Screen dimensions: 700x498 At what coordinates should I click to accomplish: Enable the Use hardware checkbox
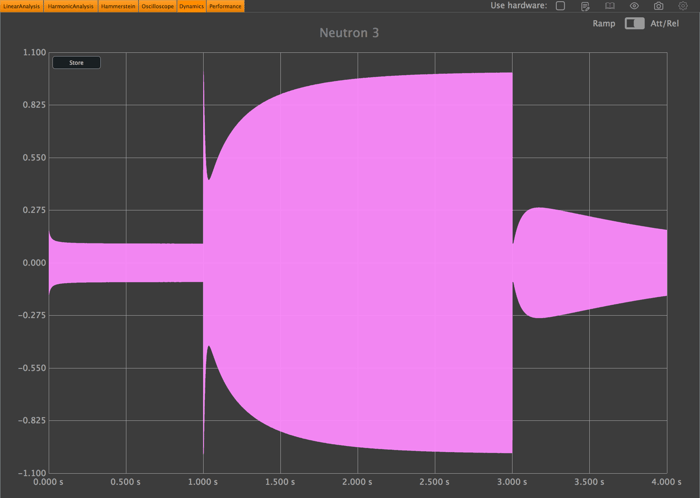[x=560, y=5]
